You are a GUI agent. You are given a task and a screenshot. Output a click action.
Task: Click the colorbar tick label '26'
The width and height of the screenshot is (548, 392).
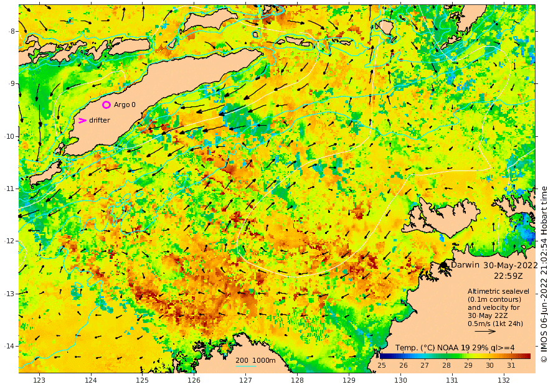pyautogui.click(x=404, y=365)
